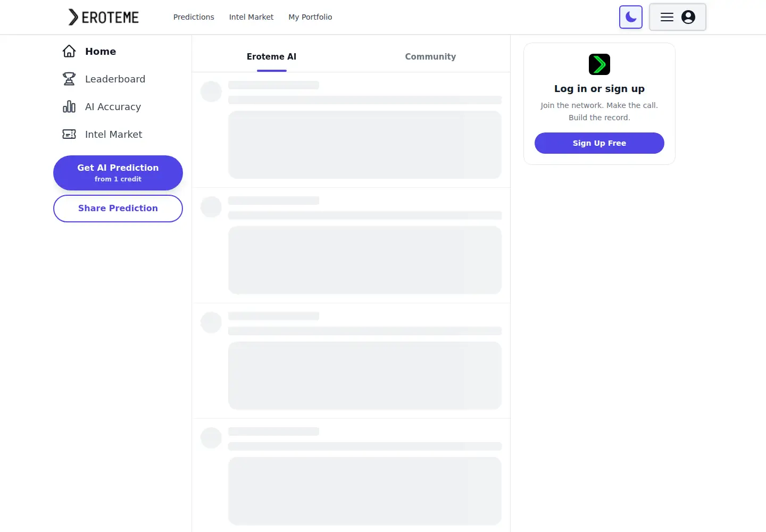Open the hamburger account menu
Viewport: 766px width, 532px height.
click(678, 17)
